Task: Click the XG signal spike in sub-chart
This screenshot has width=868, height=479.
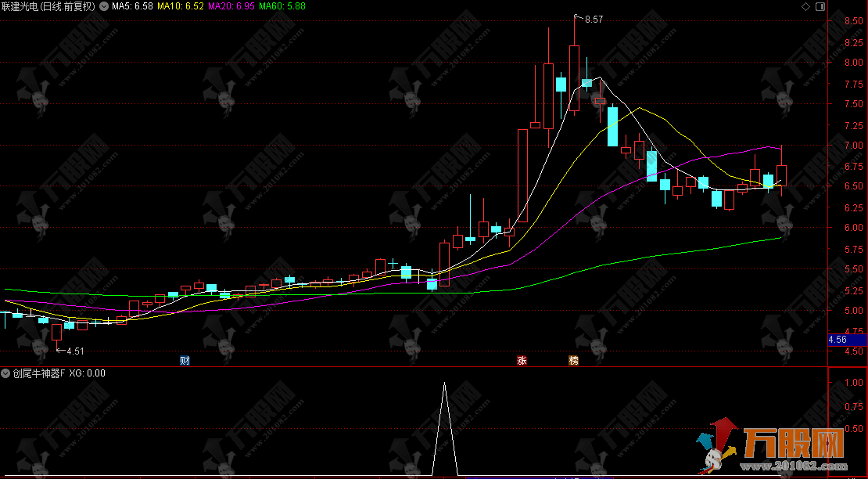Action: 444,436
